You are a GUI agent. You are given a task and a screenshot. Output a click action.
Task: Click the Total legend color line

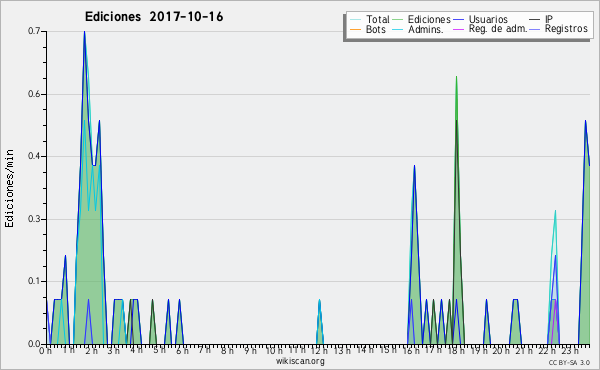[355, 20]
